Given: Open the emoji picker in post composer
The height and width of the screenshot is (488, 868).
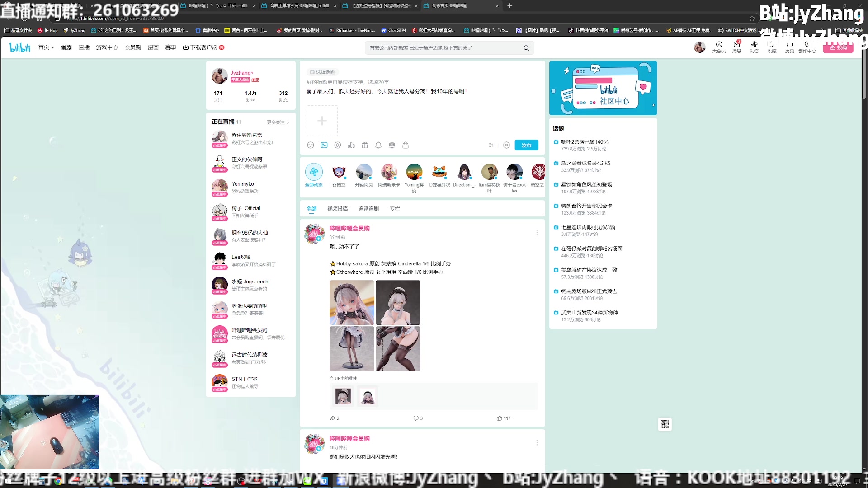Looking at the screenshot, I should pos(310,145).
